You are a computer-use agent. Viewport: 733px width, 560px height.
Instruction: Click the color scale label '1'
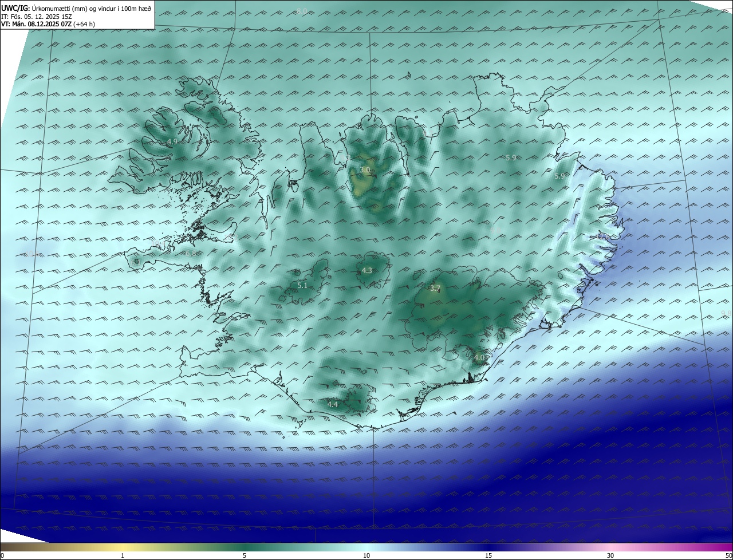[x=123, y=555]
